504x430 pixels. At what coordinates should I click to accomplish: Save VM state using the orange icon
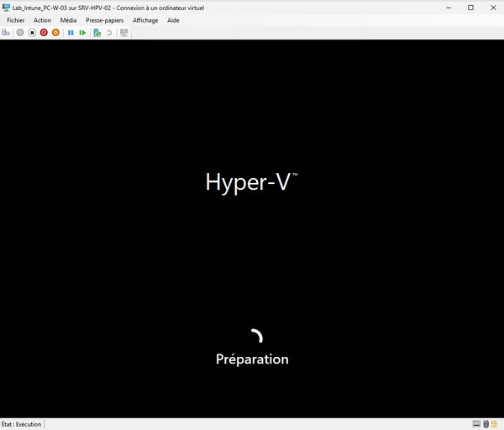pos(55,33)
